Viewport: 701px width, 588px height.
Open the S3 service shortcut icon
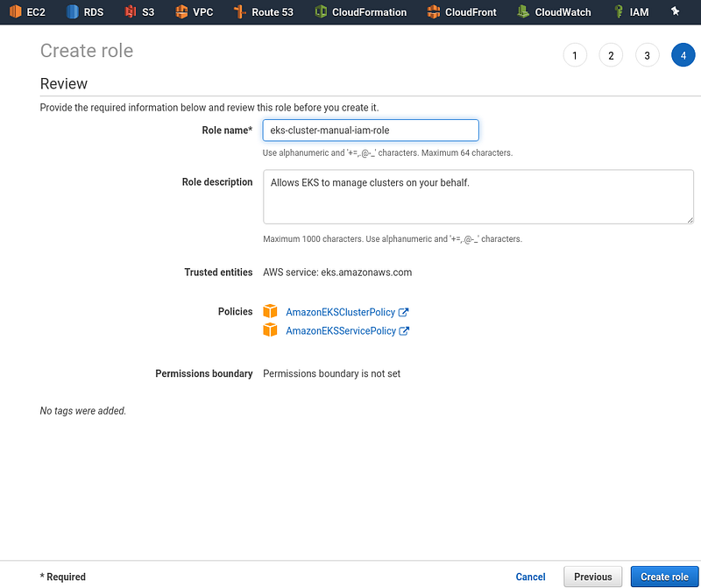pyautogui.click(x=130, y=11)
